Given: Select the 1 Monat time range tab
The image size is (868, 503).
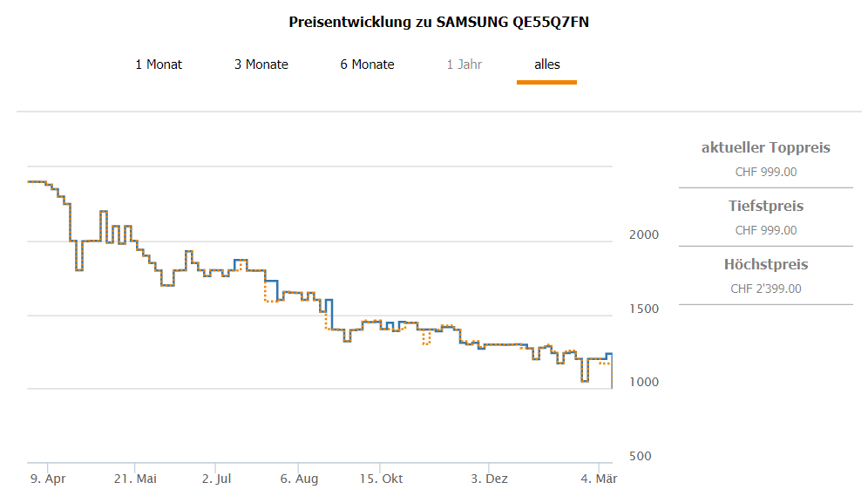Looking at the screenshot, I should 159,65.
